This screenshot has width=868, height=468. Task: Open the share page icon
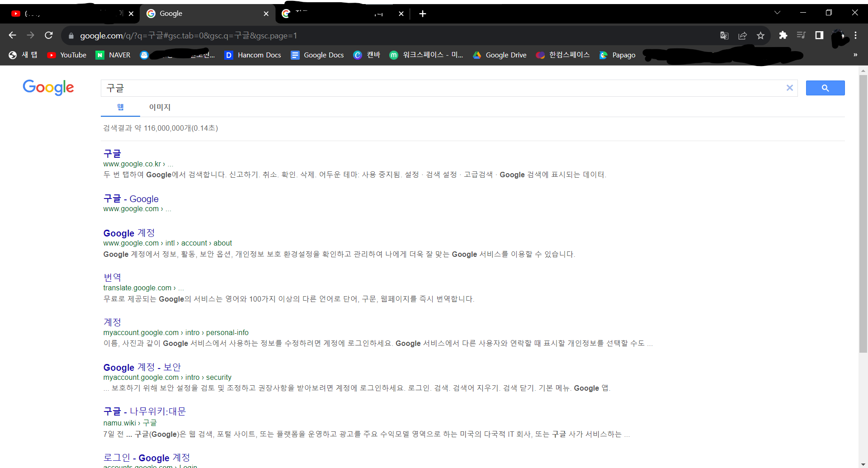point(743,35)
